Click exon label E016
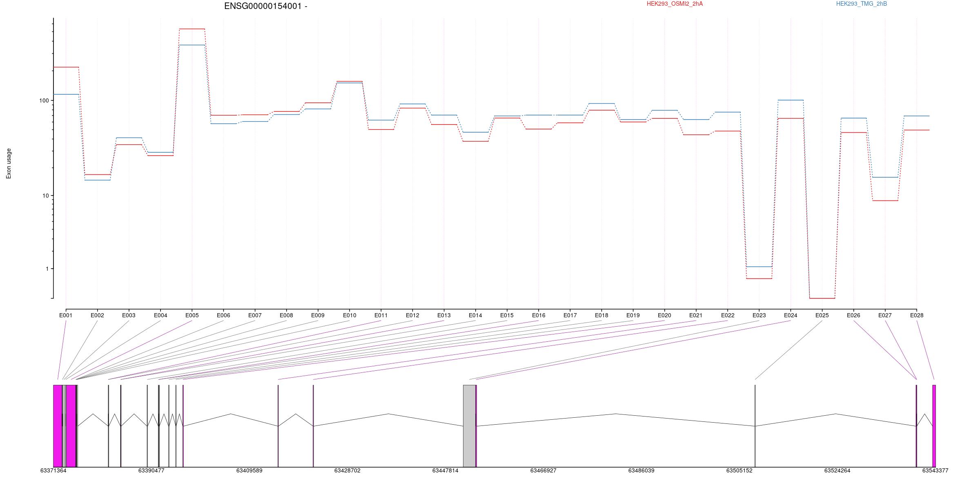The height and width of the screenshot is (490, 980). click(x=539, y=315)
